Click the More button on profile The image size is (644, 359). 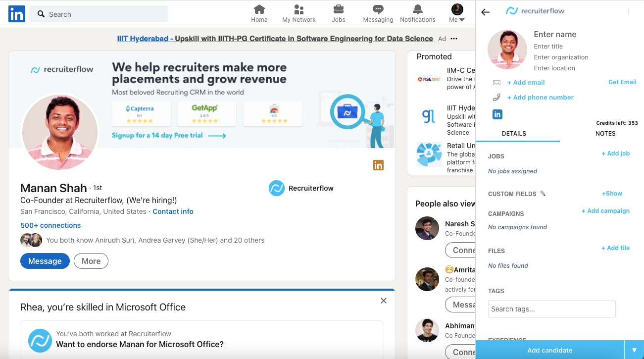pos(91,261)
